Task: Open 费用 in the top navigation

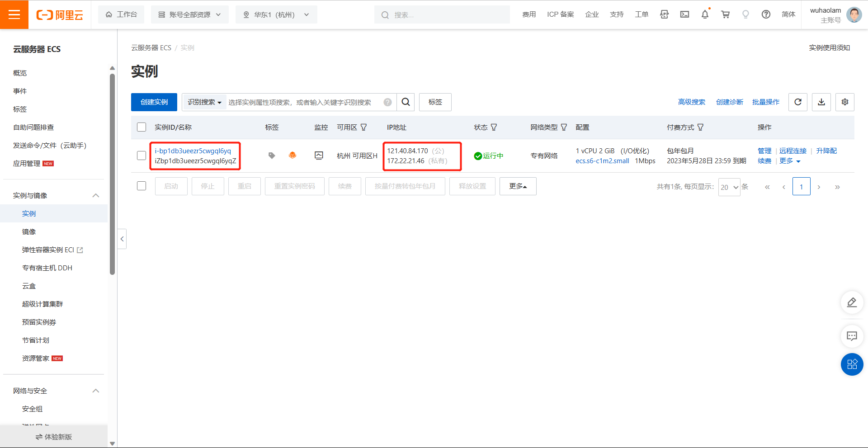Action: 529,14
